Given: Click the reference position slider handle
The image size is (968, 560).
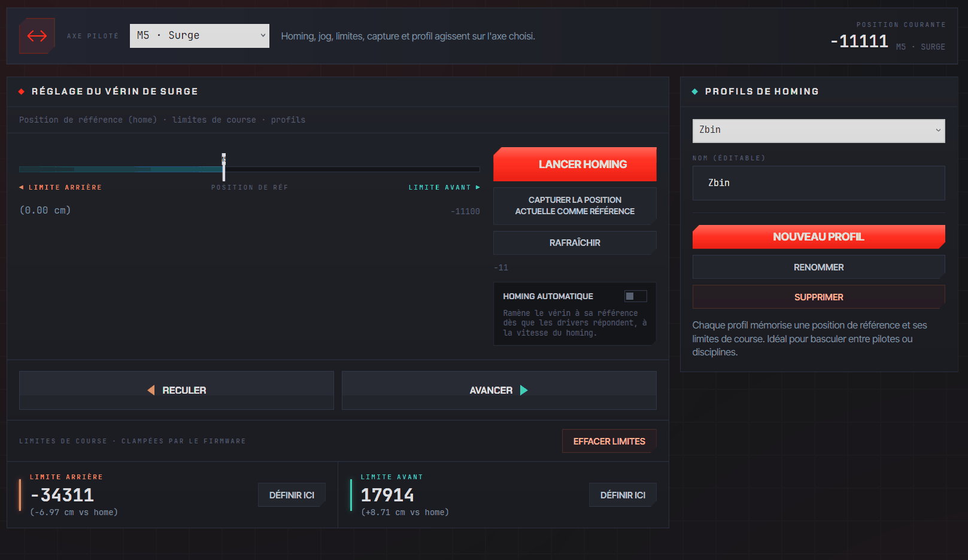Looking at the screenshot, I should point(224,167).
